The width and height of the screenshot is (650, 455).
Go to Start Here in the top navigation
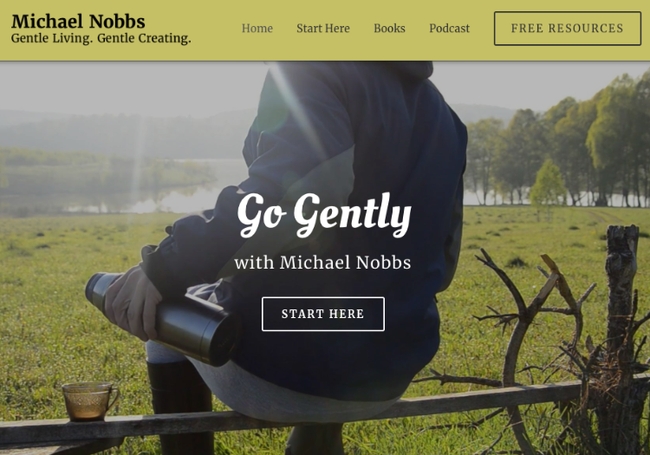323,28
